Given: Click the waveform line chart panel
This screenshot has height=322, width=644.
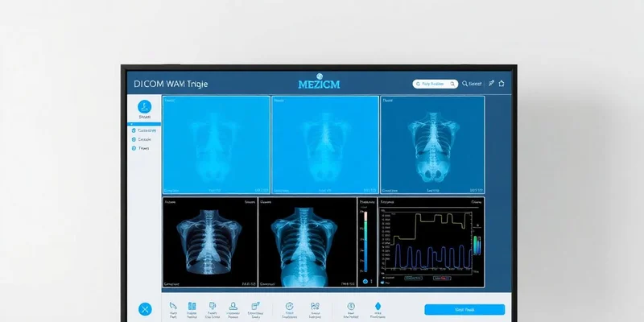Looking at the screenshot, I should coord(431,242).
